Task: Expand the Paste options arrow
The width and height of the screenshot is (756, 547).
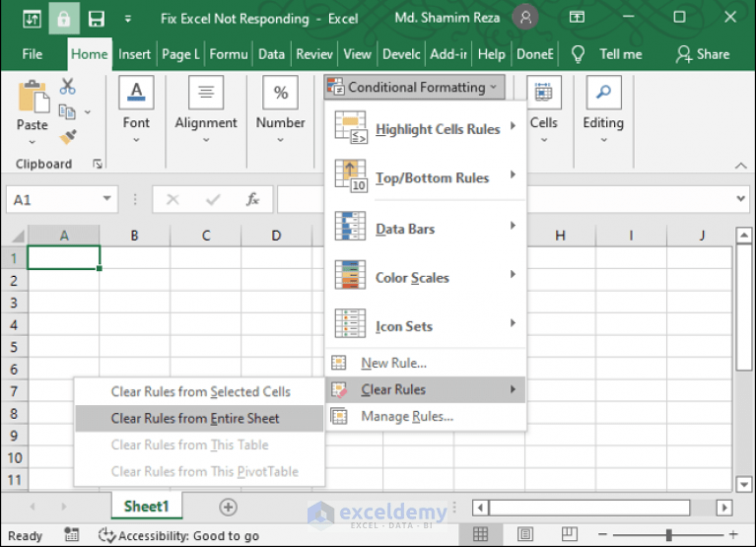Action: point(32,142)
